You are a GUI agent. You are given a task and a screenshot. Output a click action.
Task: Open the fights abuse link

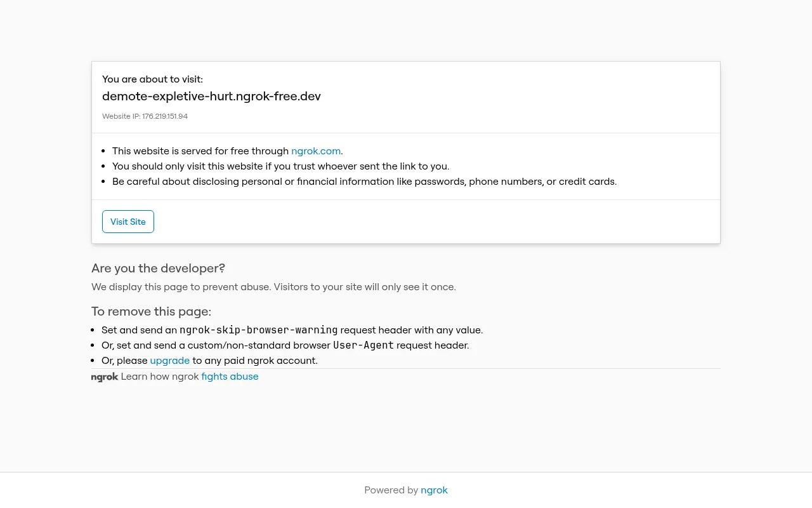230,377
